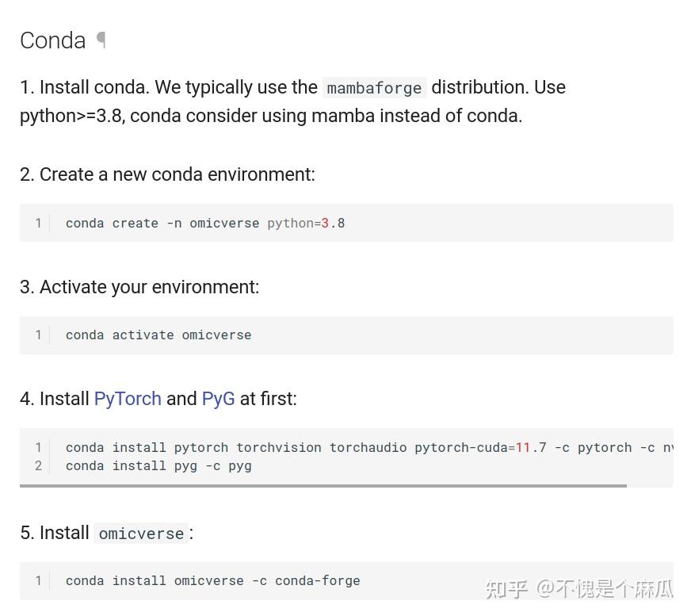Click the pilcrow permalink icon beside Conda heading
The width and height of the screenshot is (691, 616).
101,40
